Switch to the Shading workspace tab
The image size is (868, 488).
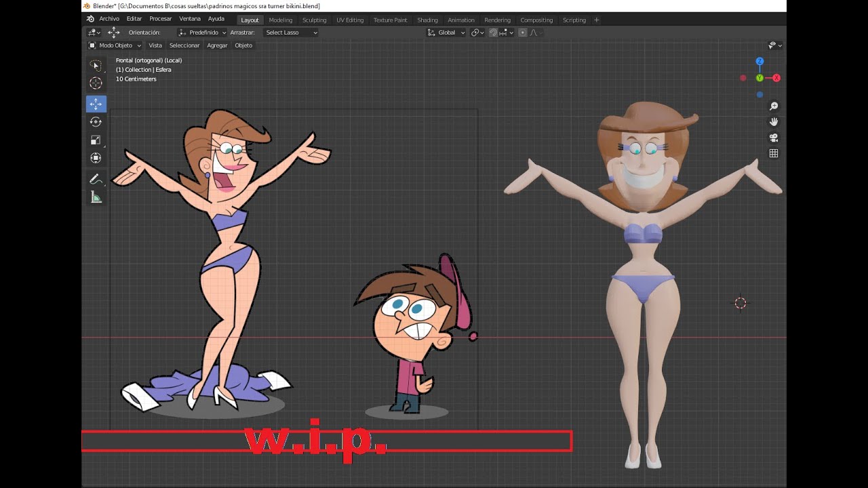click(427, 20)
